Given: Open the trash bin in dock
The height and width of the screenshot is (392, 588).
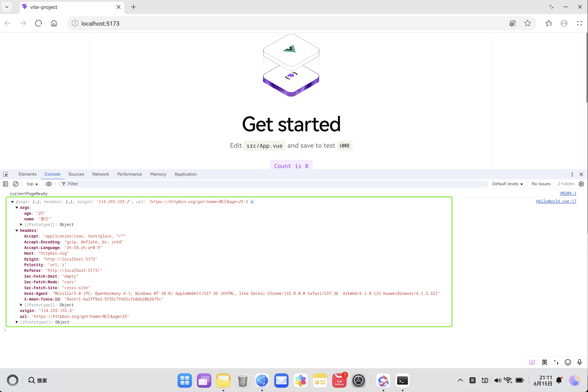Looking at the screenshot, I should pyautogui.click(x=243, y=380).
